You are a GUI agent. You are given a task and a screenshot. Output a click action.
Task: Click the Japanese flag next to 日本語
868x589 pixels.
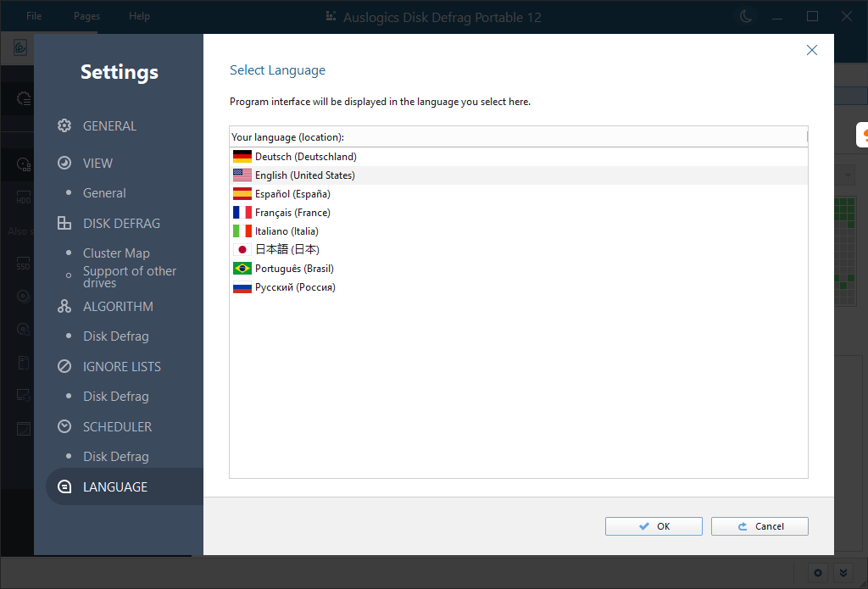(x=241, y=249)
